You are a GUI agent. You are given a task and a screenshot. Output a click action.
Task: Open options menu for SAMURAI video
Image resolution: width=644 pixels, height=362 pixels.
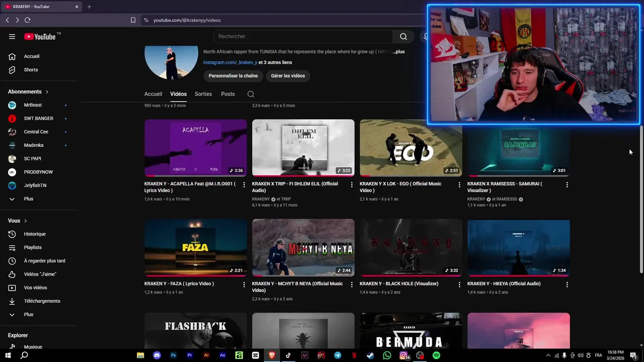tap(567, 185)
